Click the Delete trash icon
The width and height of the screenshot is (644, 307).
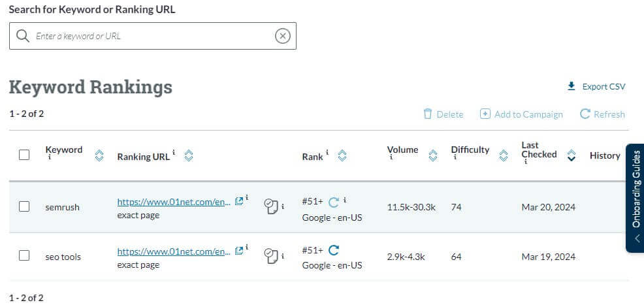[428, 114]
